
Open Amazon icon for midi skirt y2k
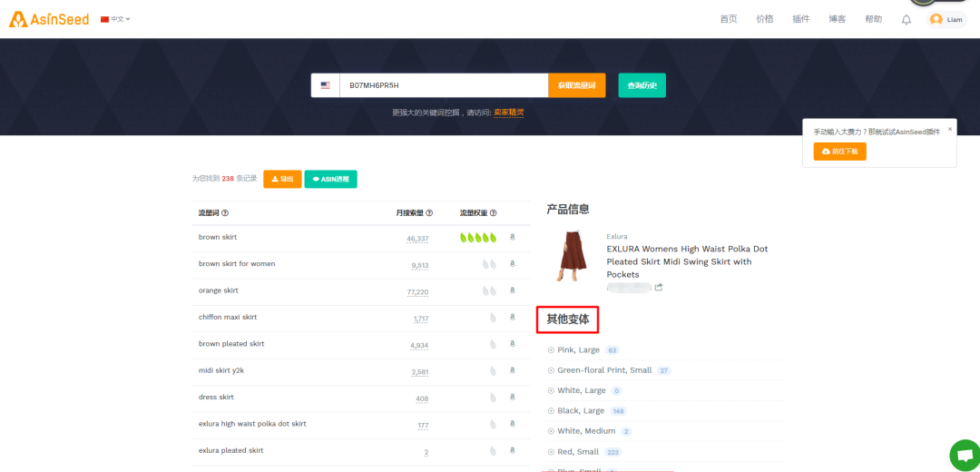513,370
